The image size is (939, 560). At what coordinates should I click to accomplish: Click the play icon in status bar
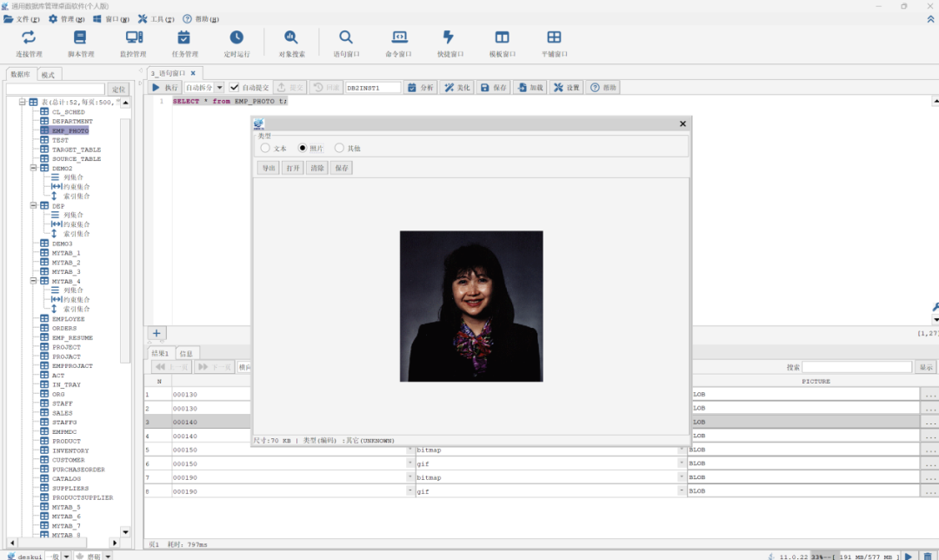click(909, 557)
